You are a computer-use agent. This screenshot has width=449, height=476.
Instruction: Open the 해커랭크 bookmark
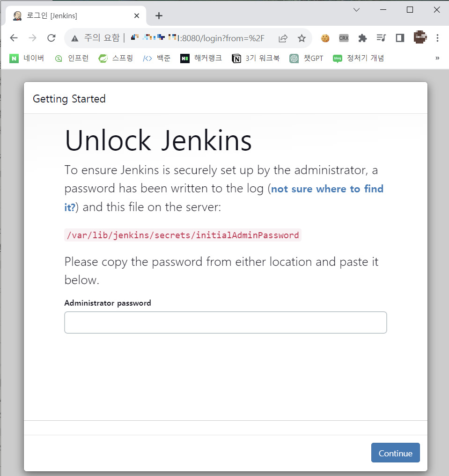(201, 58)
